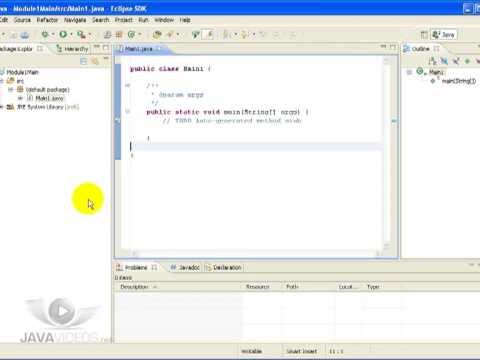Click the Search flashlight toolbar icon
This screenshot has width=480, height=360.
(x=170, y=34)
